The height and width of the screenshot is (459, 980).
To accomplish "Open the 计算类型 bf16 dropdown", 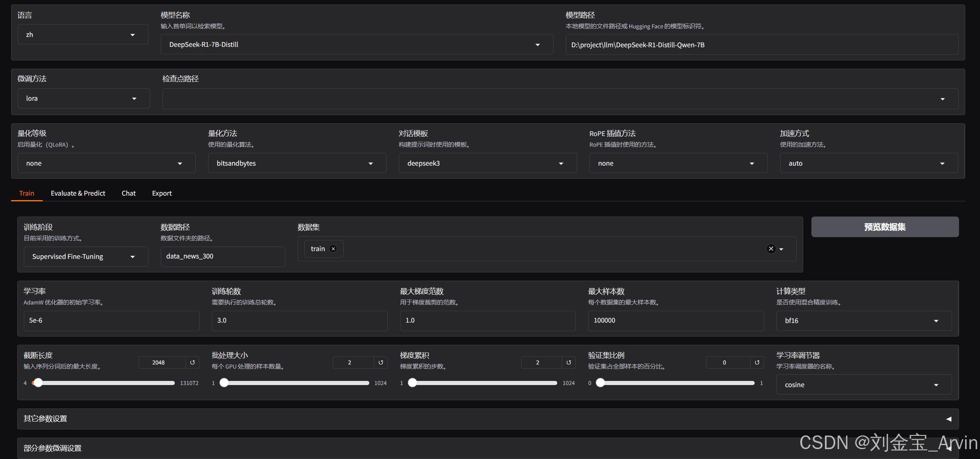I will pyautogui.click(x=864, y=321).
